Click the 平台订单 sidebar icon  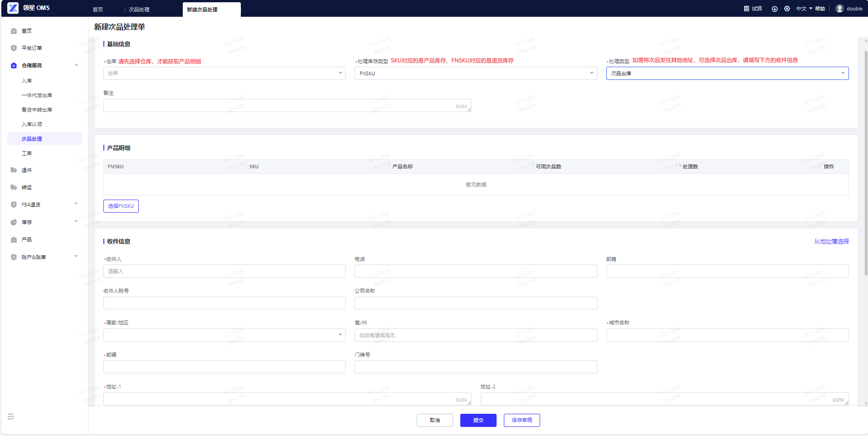pyautogui.click(x=14, y=48)
